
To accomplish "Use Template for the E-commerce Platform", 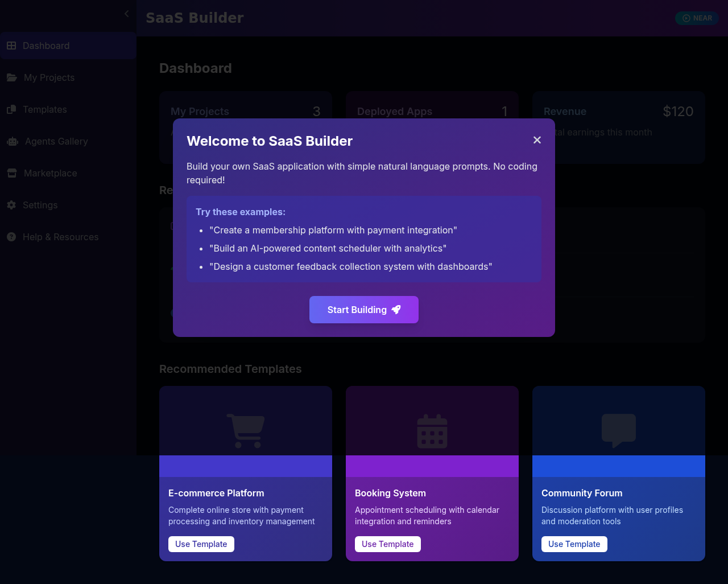I will [x=201, y=544].
